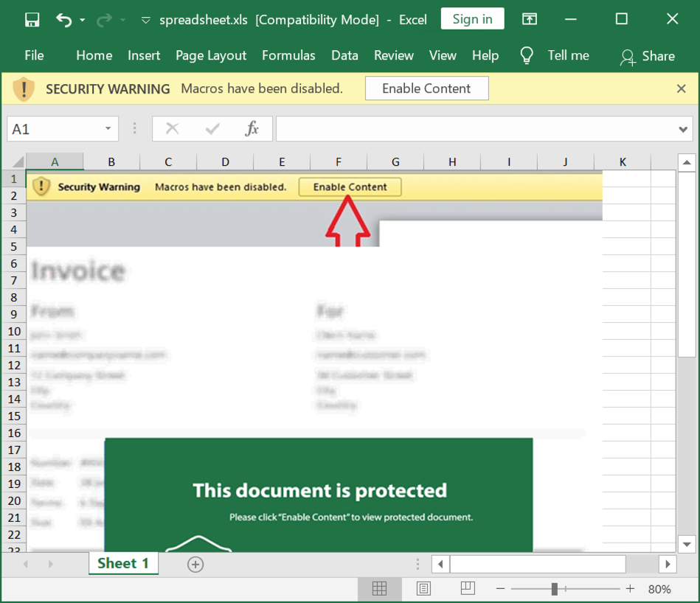
Task: Click the down arrow of the vertical scrollbar
Action: pos(687,544)
